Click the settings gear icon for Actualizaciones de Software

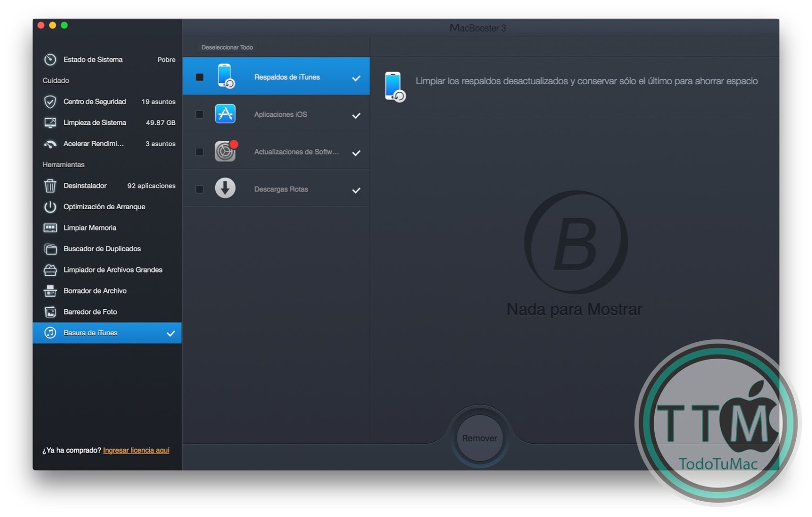tap(226, 151)
